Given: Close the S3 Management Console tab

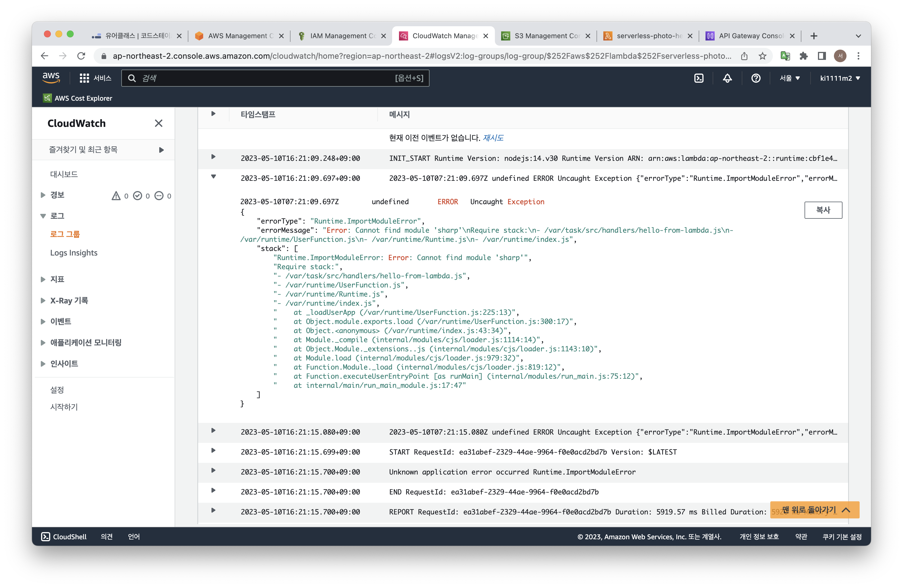Looking at the screenshot, I should click(588, 36).
